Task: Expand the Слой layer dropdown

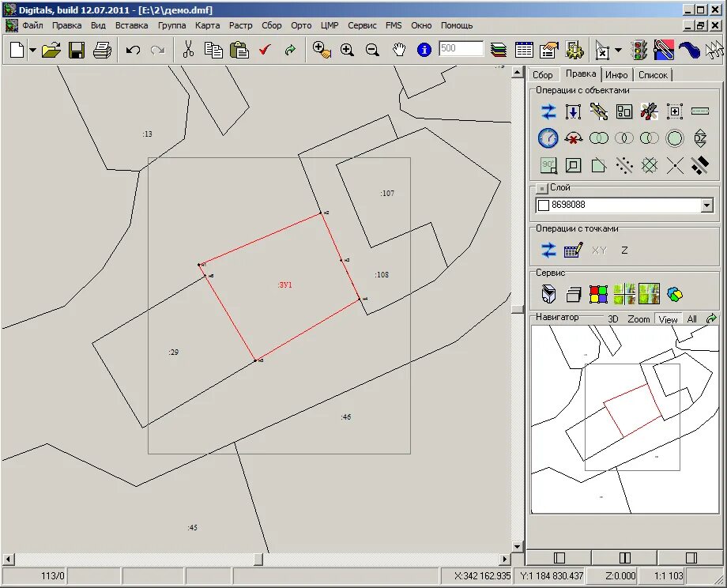Action: (706, 205)
